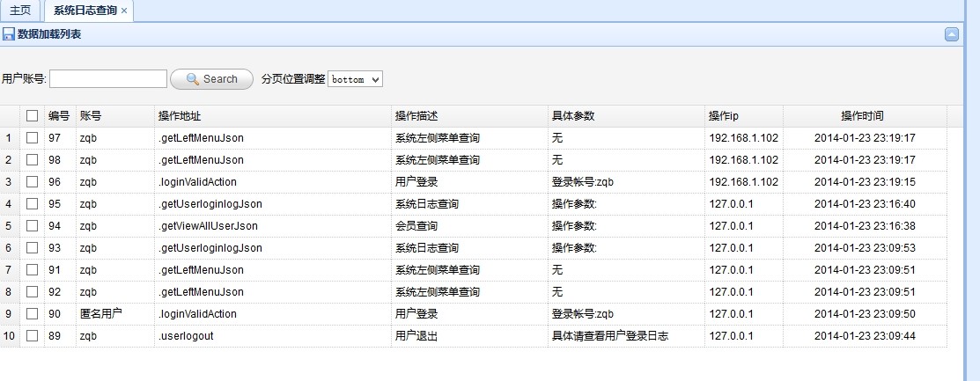Viewport: 980px width, 381px height.
Task: Click the time 2014-01-23 23:16:40
Action: (x=865, y=203)
